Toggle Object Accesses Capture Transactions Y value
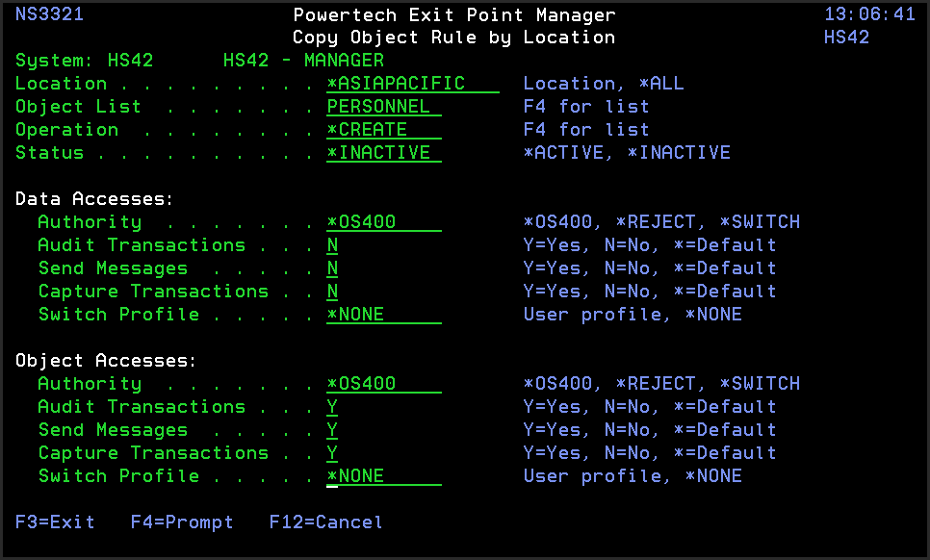 click(x=332, y=453)
